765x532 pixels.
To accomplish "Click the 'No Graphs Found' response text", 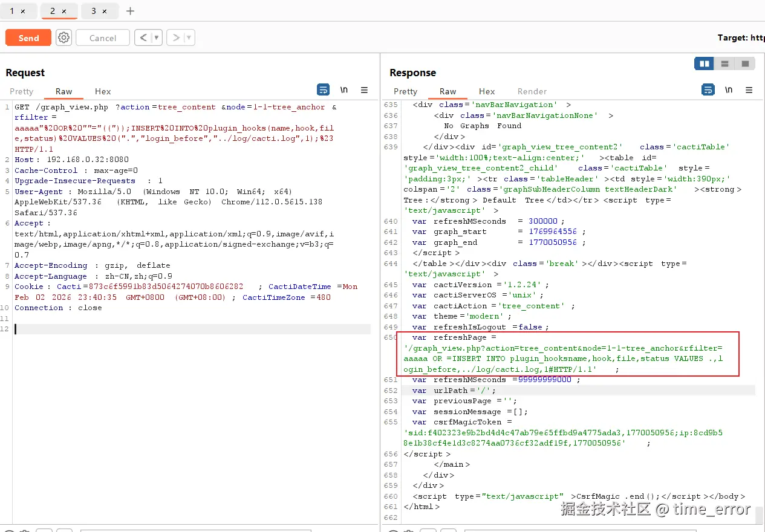I will (483, 126).
